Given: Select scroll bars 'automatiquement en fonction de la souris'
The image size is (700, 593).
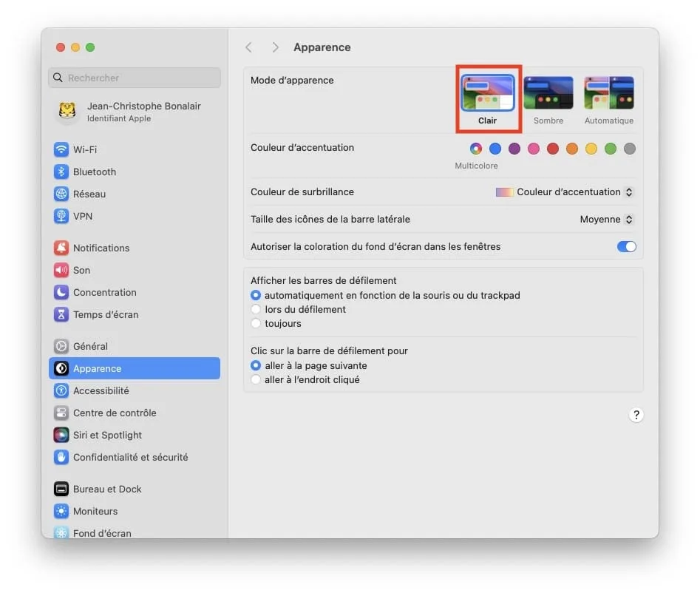Looking at the screenshot, I should click(x=256, y=295).
